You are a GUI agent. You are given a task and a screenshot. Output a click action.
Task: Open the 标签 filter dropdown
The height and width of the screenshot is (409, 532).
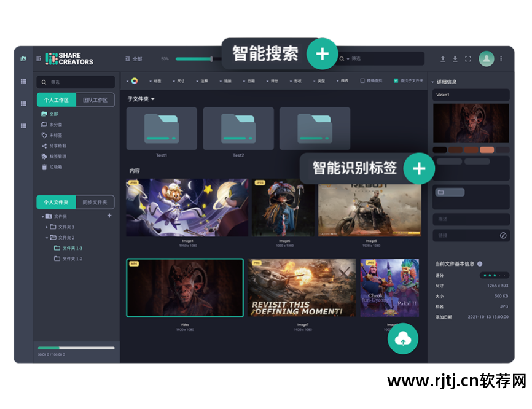[x=155, y=81]
